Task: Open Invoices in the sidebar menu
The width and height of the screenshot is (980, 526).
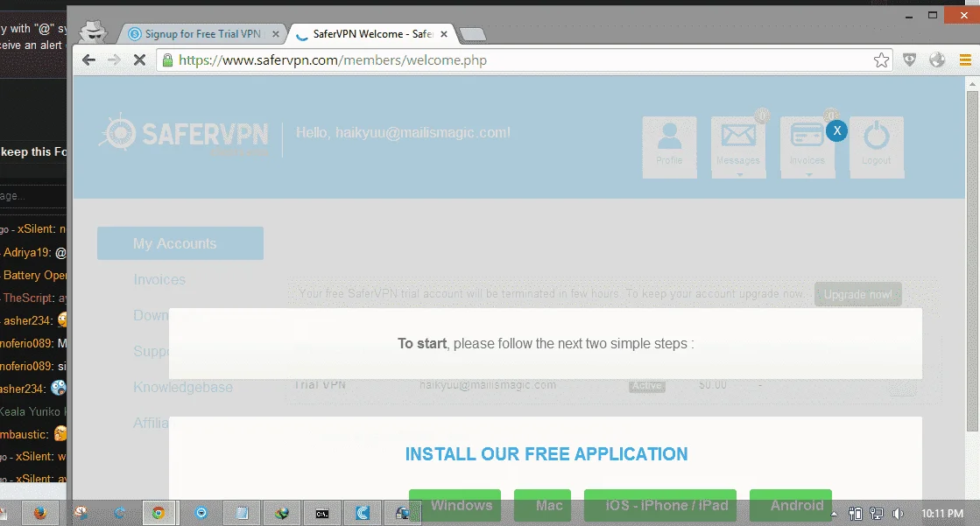Action: click(159, 279)
